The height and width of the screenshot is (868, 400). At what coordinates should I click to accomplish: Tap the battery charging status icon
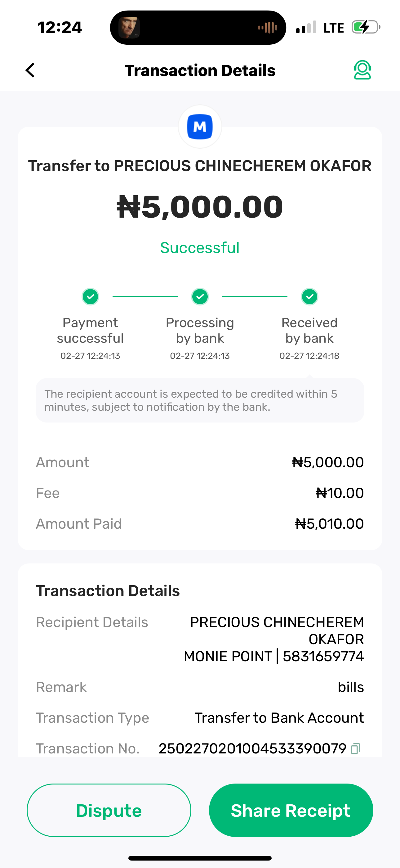tap(366, 27)
